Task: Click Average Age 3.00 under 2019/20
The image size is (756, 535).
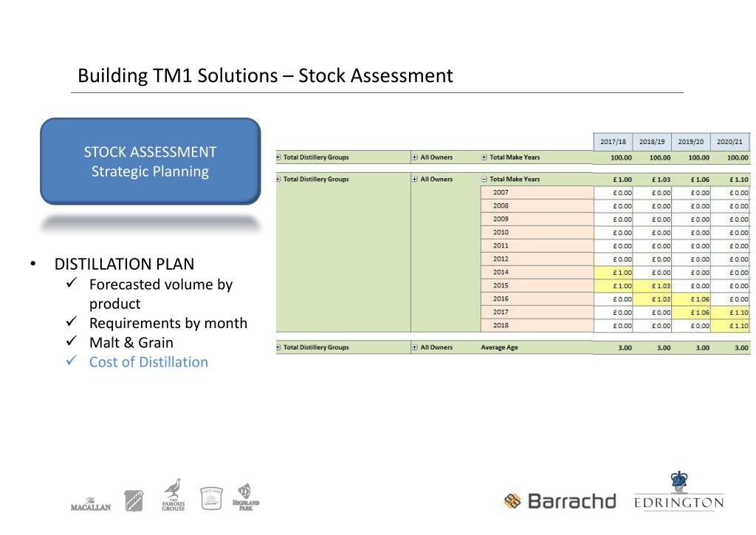Action: pos(703,348)
